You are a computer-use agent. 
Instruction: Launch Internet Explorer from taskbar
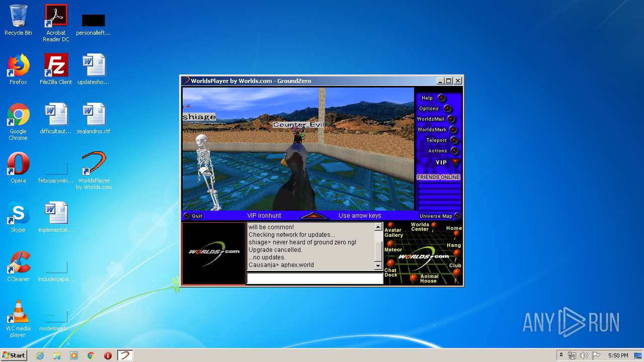point(40,355)
